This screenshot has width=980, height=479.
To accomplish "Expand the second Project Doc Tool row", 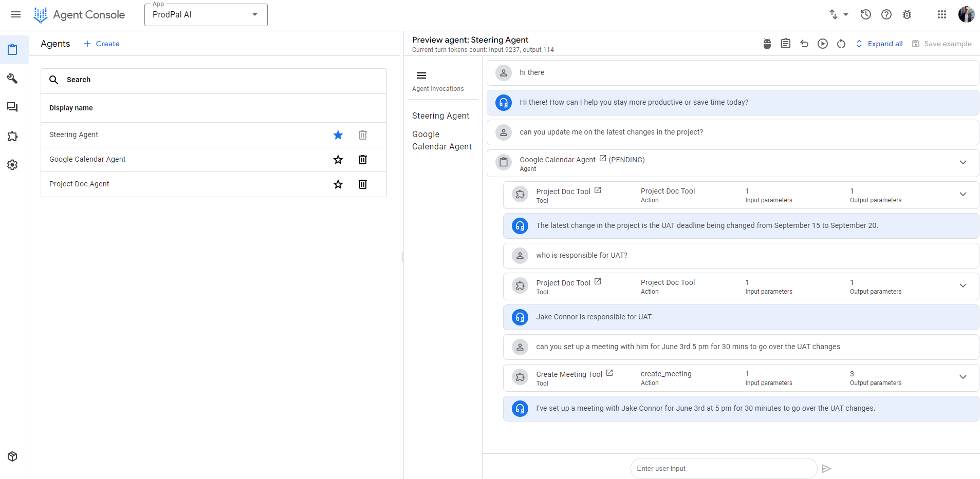I will [963, 286].
